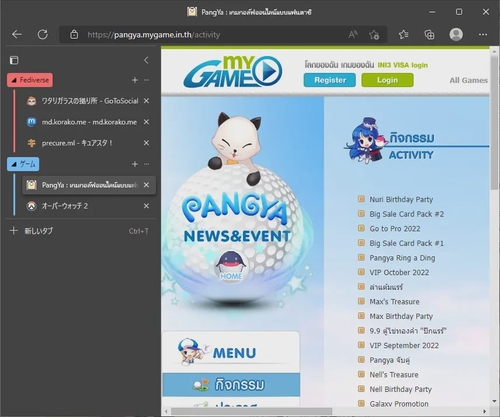Click the scroll down arrow
Image resolution: width=500 pixels, height=417 pixels.
click(494, 401)
